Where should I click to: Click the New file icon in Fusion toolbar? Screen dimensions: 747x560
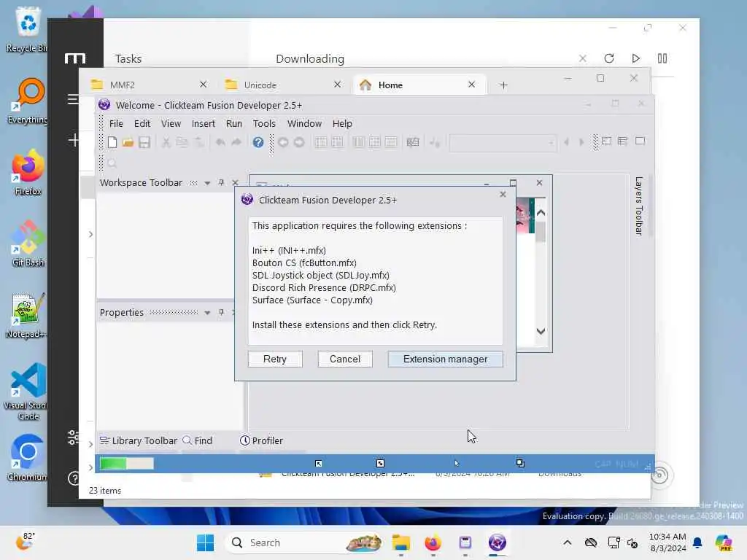112,142
